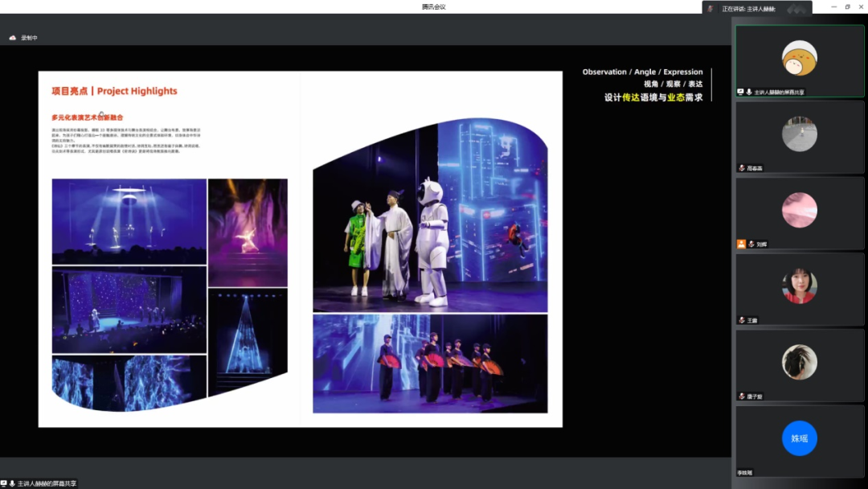Click the cloud recording icon
Viewport: 868px width, 489px height.
(x=13, y=38)
